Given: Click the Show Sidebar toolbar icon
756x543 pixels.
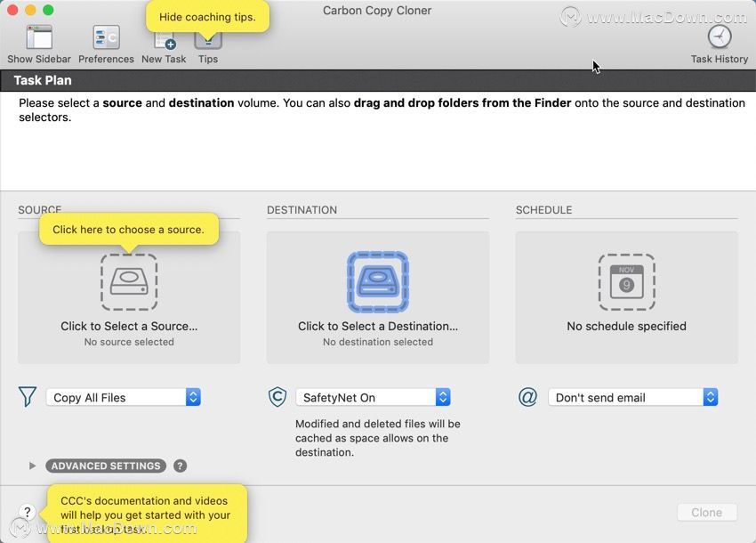Looking at the screenshot, I should (x=39, y=37).
